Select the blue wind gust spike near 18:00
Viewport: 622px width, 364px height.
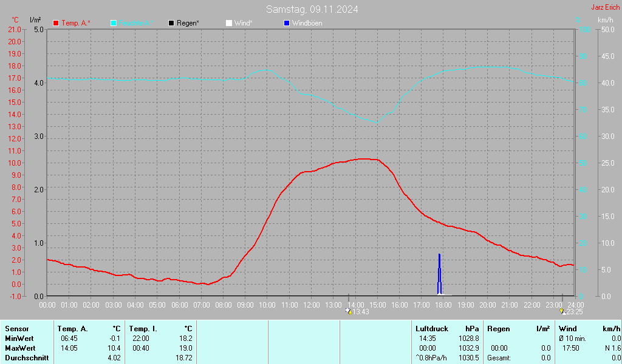pyautogui.click(x=439, y=274)
